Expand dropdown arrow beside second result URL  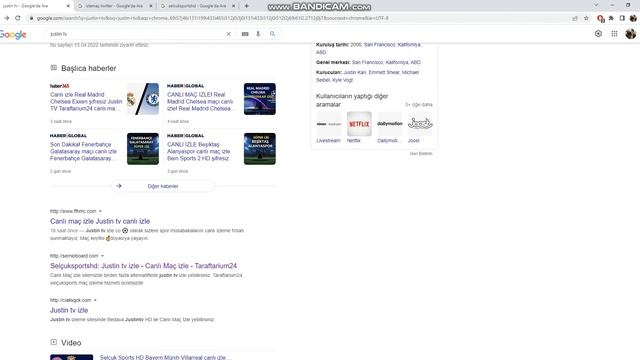[102, 256]
